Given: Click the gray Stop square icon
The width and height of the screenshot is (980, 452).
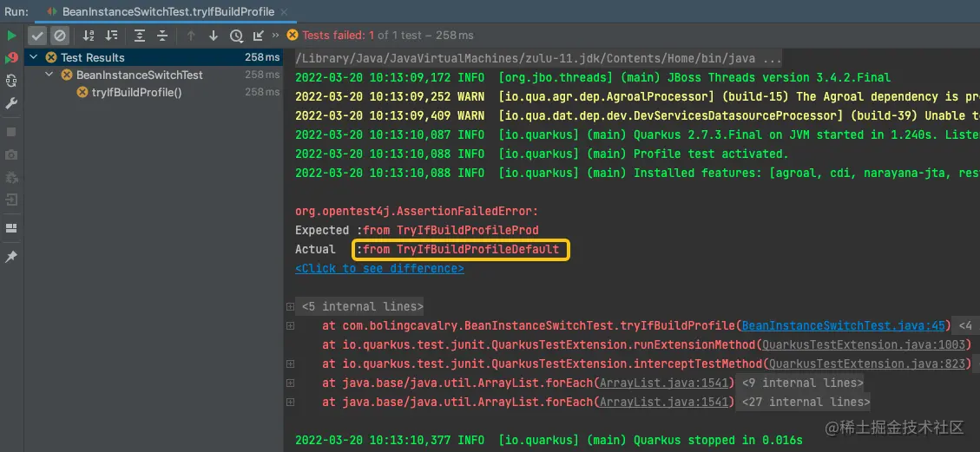Looking at the screenshot, I should (x=11, y=132).
